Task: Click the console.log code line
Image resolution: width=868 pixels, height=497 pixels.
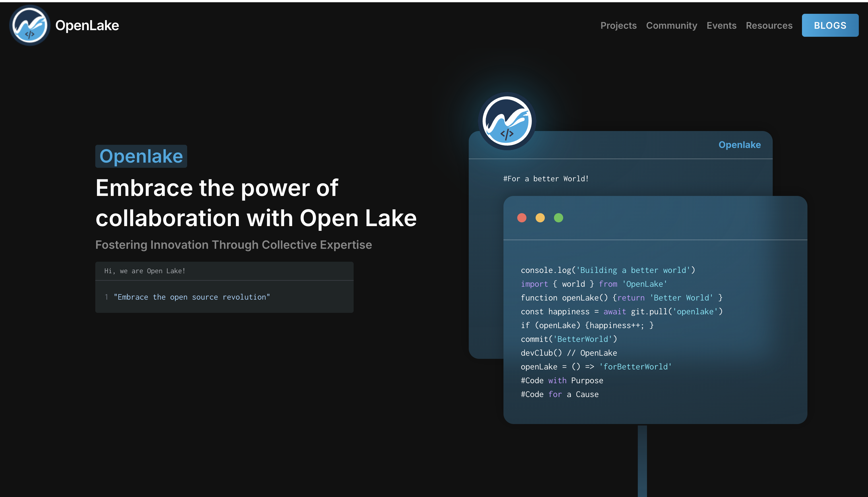Action: point(607,270)
